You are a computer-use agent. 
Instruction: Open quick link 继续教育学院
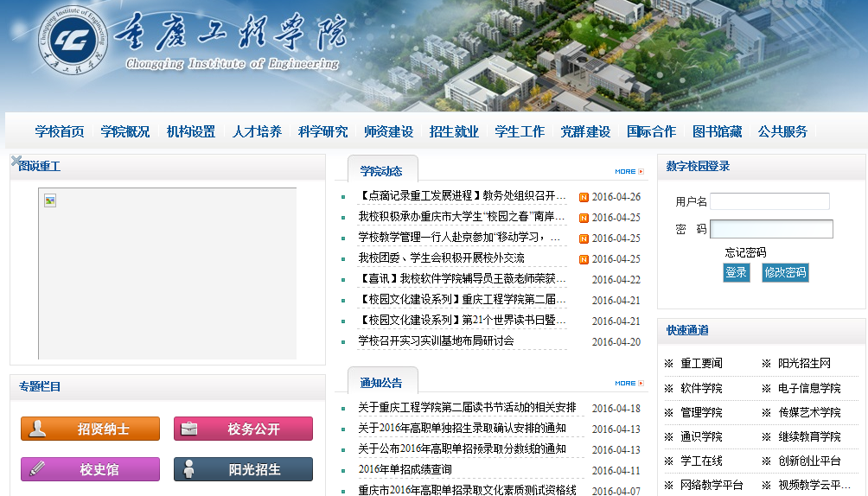pyautogui.click(x=809, y=436)
